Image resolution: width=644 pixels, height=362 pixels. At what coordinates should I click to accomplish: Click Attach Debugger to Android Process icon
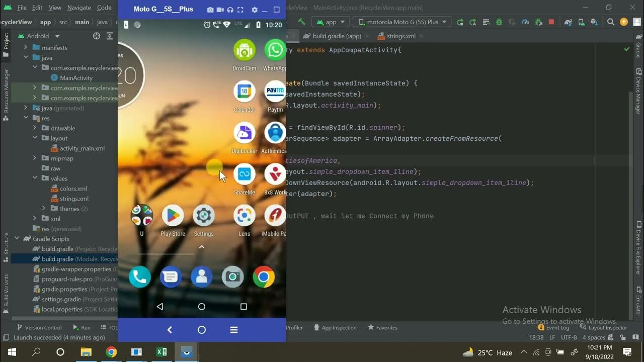(x=538, y=22)
